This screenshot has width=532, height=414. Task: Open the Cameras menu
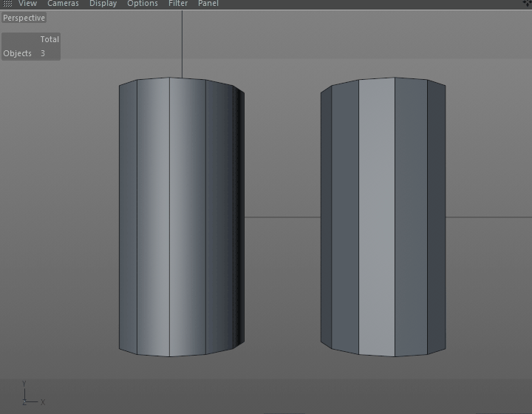pyautogui.click(x=63, y=4)
